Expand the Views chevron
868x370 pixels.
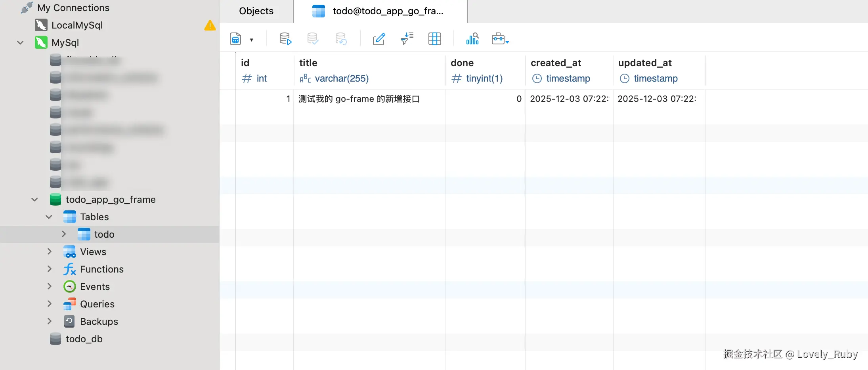pos(50,252)
